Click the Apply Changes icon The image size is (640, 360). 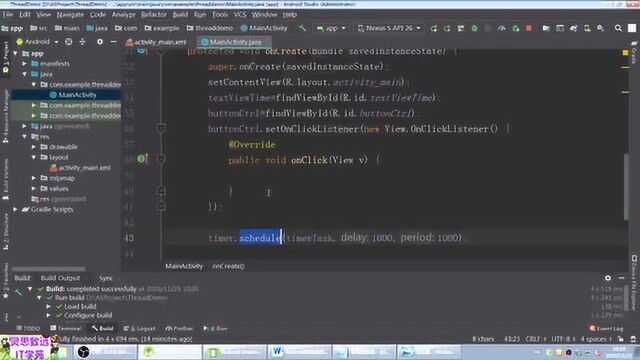point(447,28)
